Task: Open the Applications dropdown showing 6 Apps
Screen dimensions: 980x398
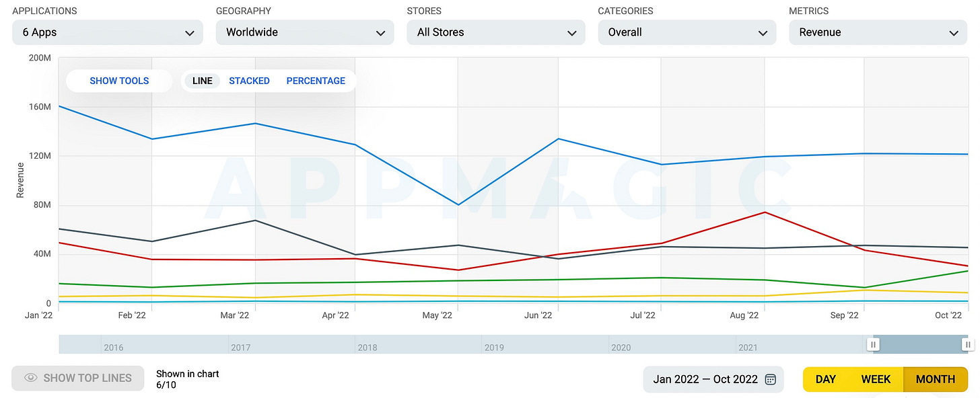Action: (x=108, y=32)
